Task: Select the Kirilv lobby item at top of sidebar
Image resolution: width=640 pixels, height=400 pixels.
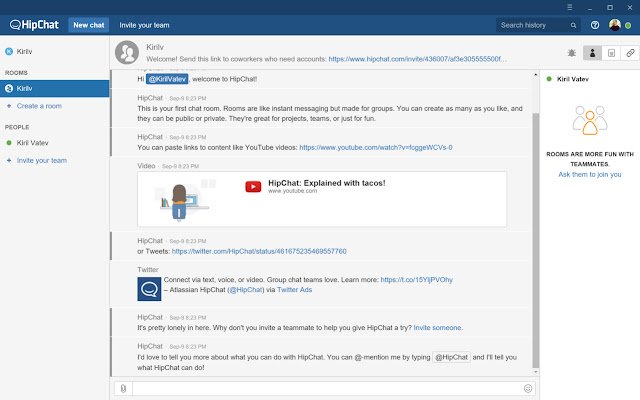Action: [54, 51]
